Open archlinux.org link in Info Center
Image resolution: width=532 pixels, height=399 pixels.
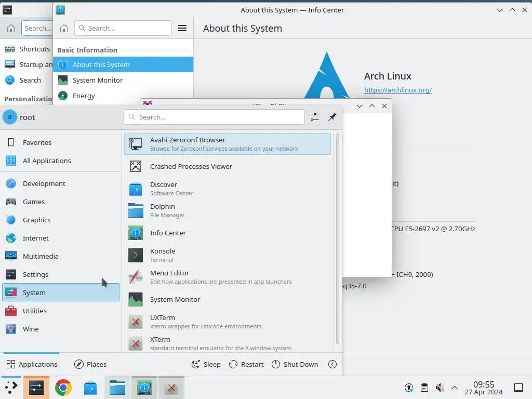pyautogui.click(x=397, y=90)
